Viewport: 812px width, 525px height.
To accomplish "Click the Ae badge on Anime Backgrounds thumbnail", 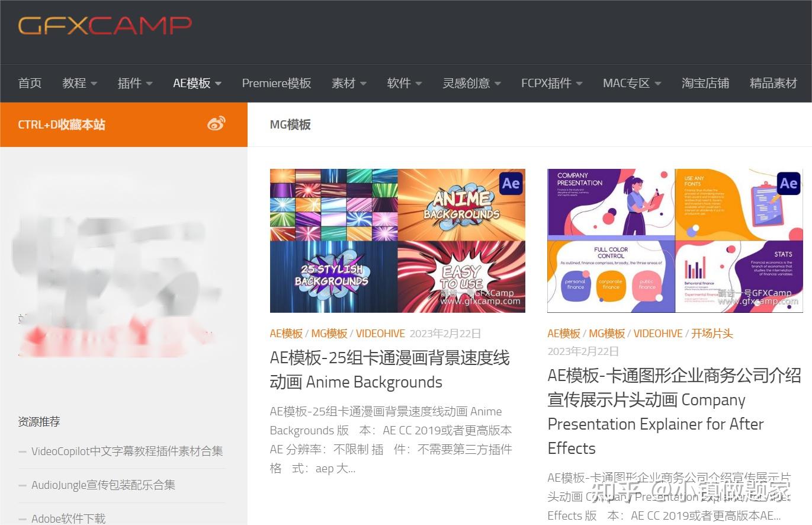I will click(510, 184).
